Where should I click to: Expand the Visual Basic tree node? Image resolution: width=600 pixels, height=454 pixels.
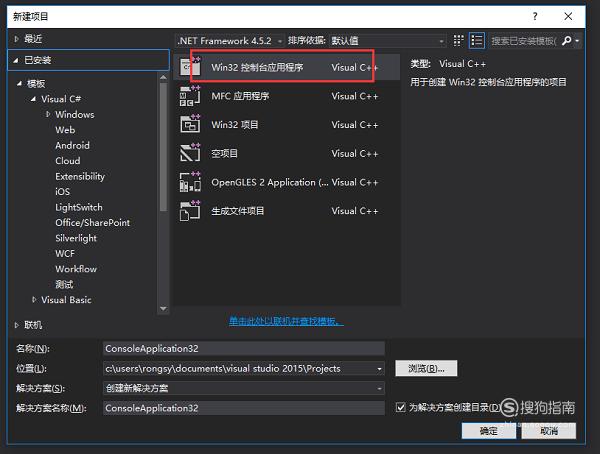click(34, 300)
